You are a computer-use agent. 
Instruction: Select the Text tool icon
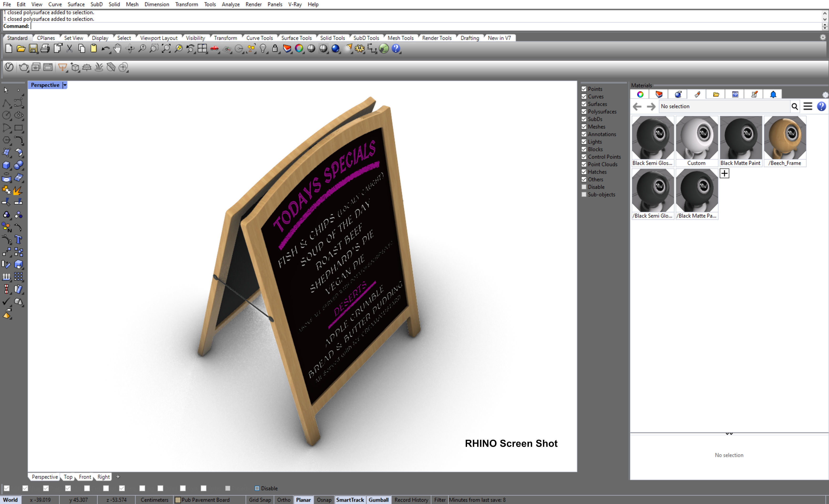pyautogui.click(x=19, y=239)
